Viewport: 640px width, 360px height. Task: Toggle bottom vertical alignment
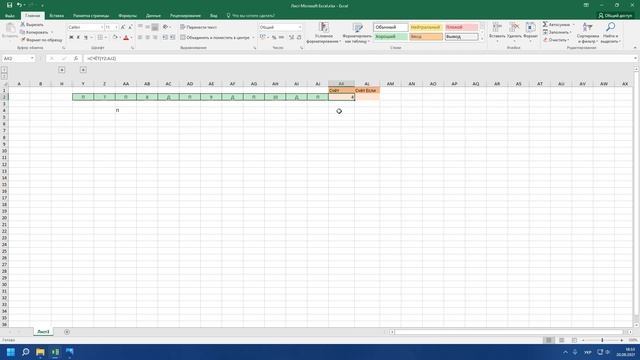155,27
